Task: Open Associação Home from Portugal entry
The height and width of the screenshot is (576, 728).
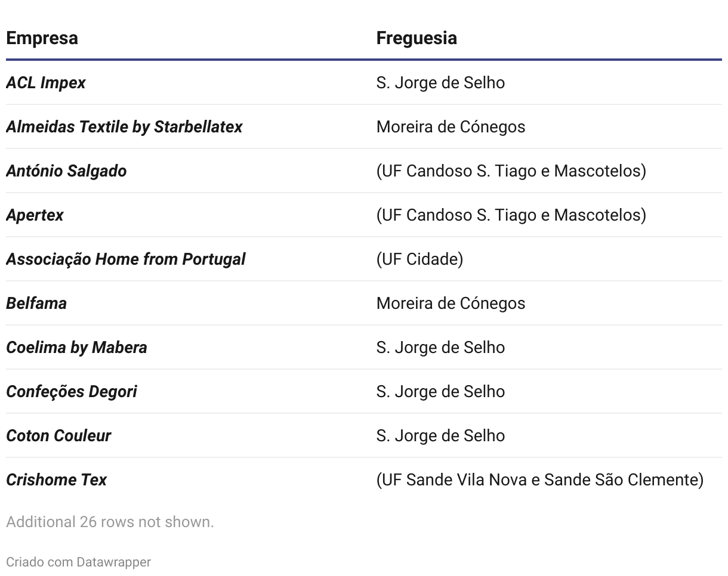Action: click(x=125, y=259)
